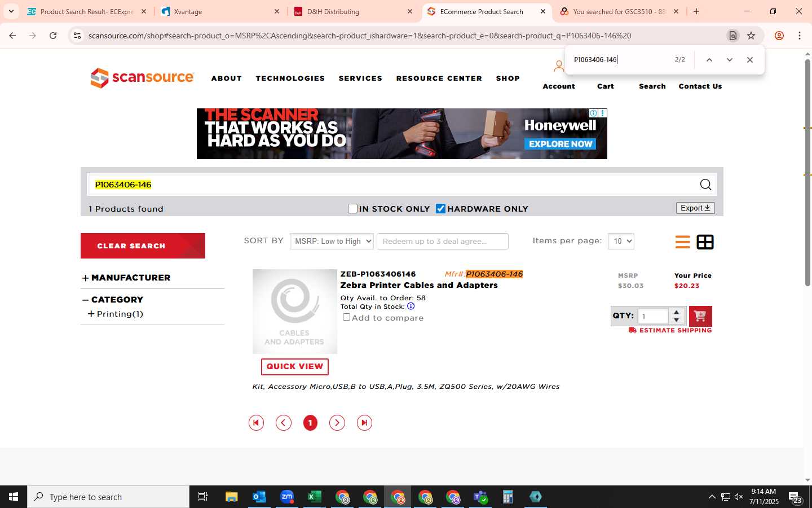The width and height of the screenshot is (812, 508).
Task: Jump to next find-in-page match
Action: click(x=729, y=60)
